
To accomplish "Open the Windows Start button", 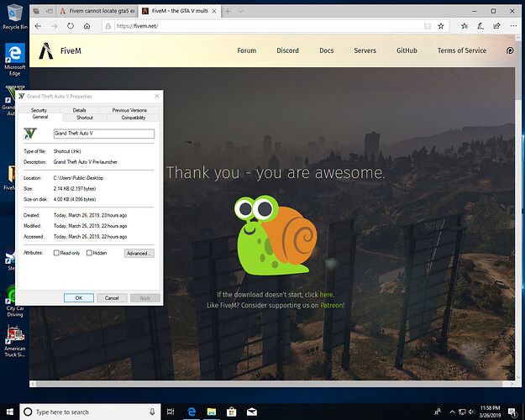I will 10,412.
